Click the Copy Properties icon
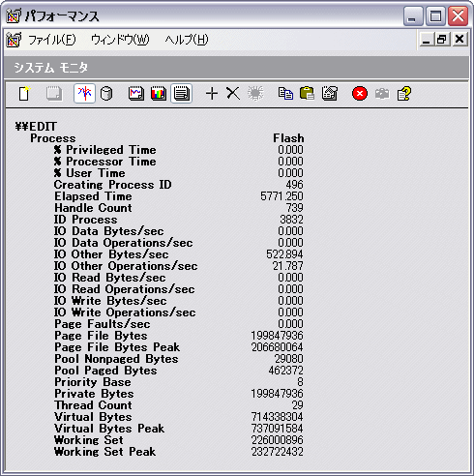The image size is (474, 476). coord(285,94)
